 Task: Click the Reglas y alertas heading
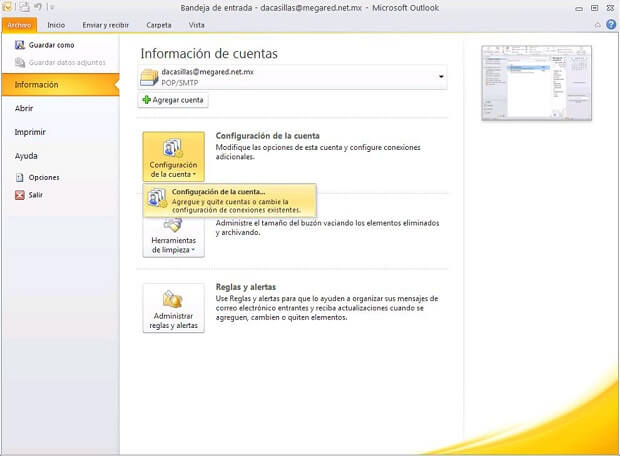(x=246, y=287)
